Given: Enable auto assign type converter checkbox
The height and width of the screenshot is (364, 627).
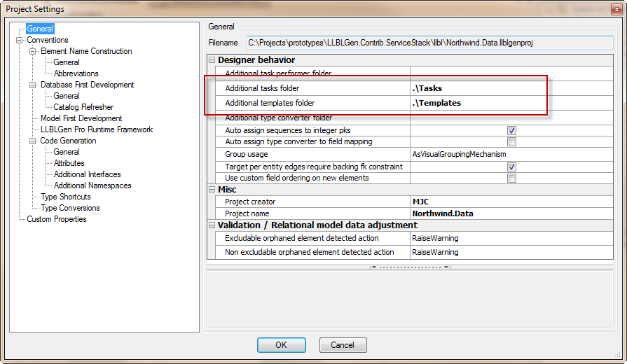Looking at the screenshot, I should [x=511, y=142].
